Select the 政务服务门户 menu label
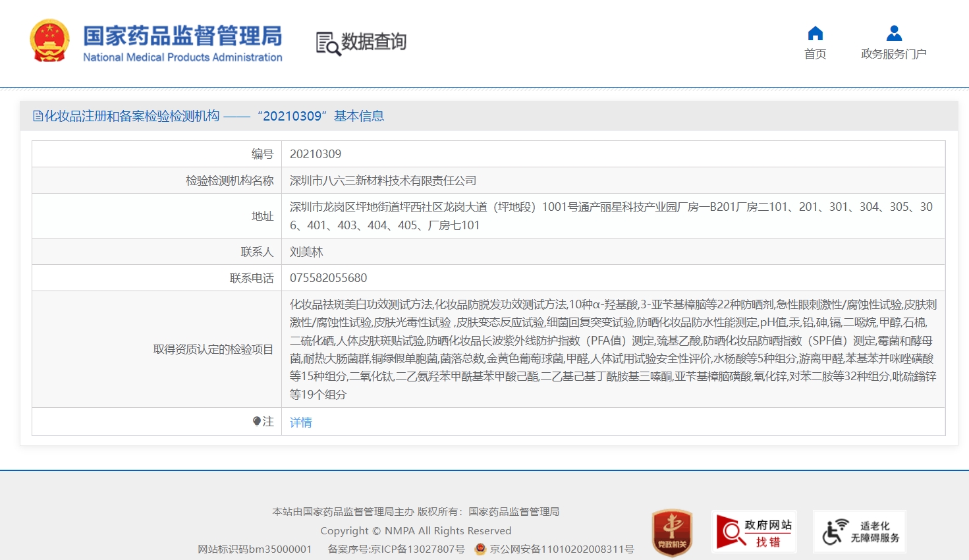 point(893,54)
